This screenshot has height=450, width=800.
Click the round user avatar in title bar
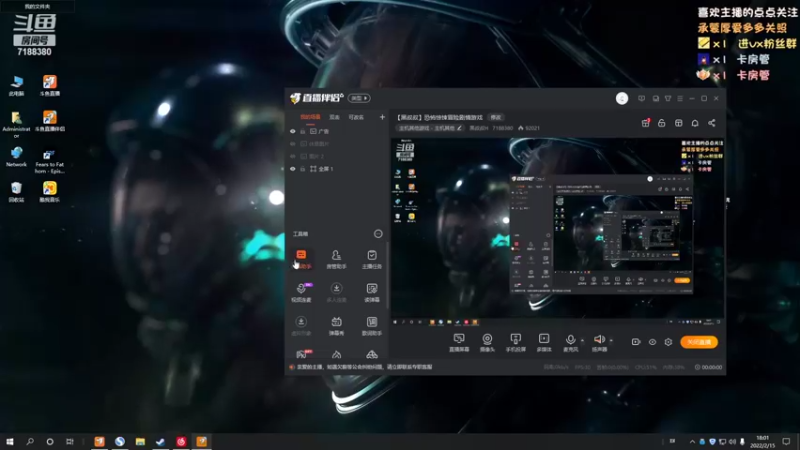pyautogui.click(x=621, y=98)
